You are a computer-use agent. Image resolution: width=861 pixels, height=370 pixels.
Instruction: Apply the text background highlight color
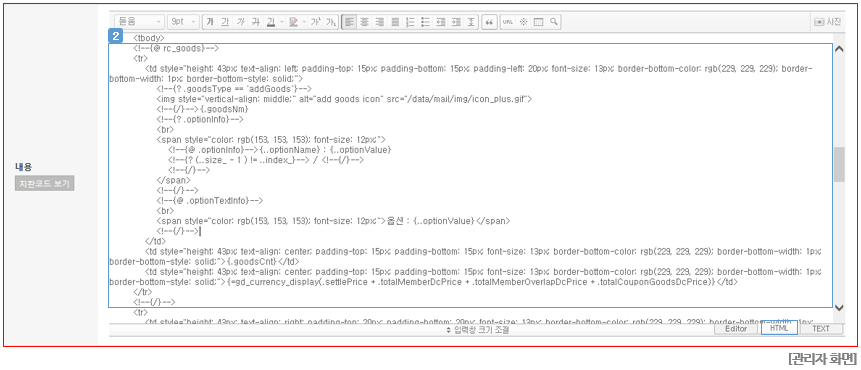point(293,22)
